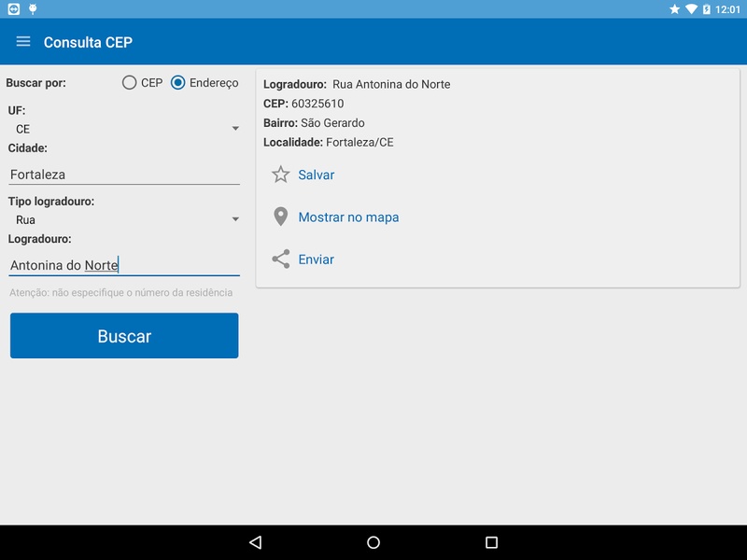Open the hamburger navigation menu
Image resolution: width=747 pixels, height=560 pixels.
click(22, 42)
